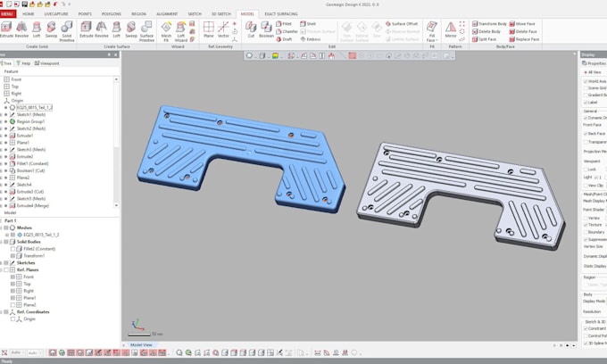Click the Emboss tool

[310, 39]
